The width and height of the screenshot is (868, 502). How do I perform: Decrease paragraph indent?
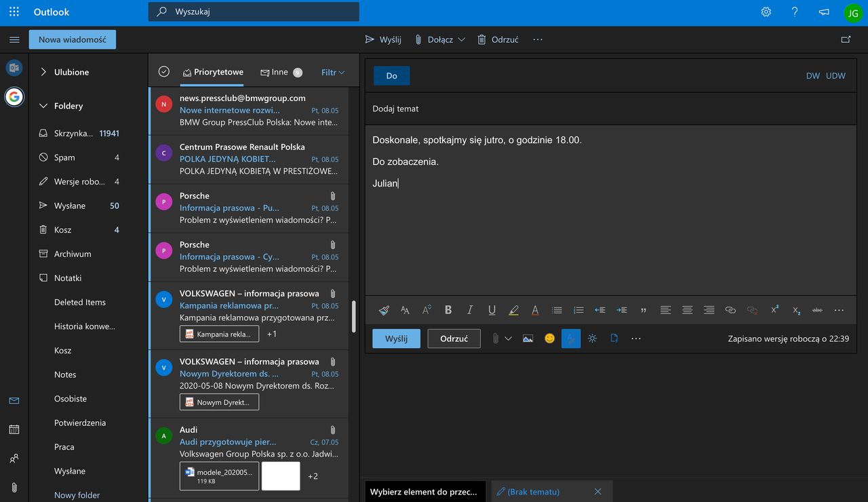point(600,310)
